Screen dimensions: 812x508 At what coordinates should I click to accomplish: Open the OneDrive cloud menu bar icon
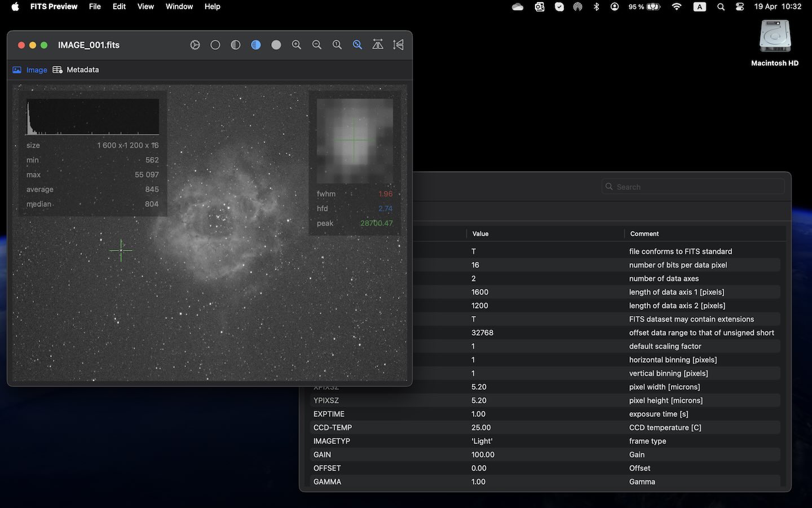(x=518, y=7)
